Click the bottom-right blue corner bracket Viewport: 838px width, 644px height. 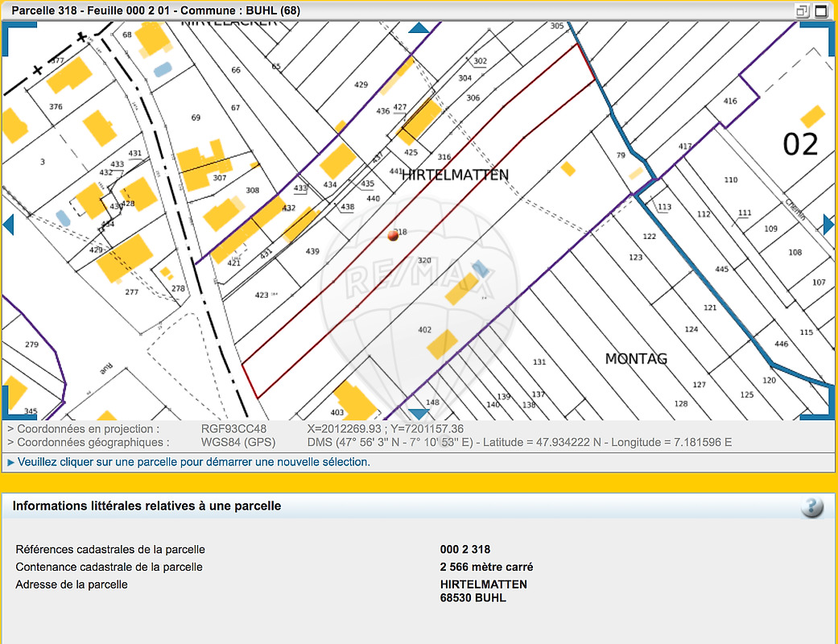819,404
